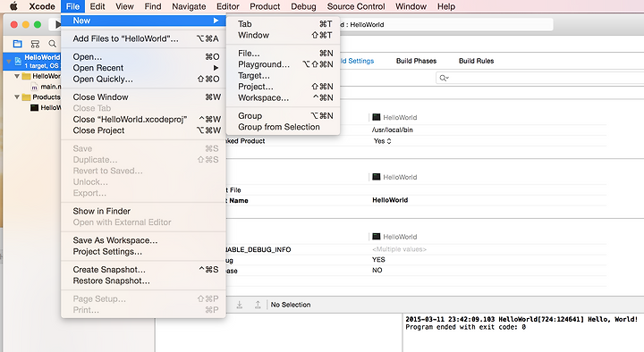Open the Find navigator magnifier icon

[x=52, y=44]
